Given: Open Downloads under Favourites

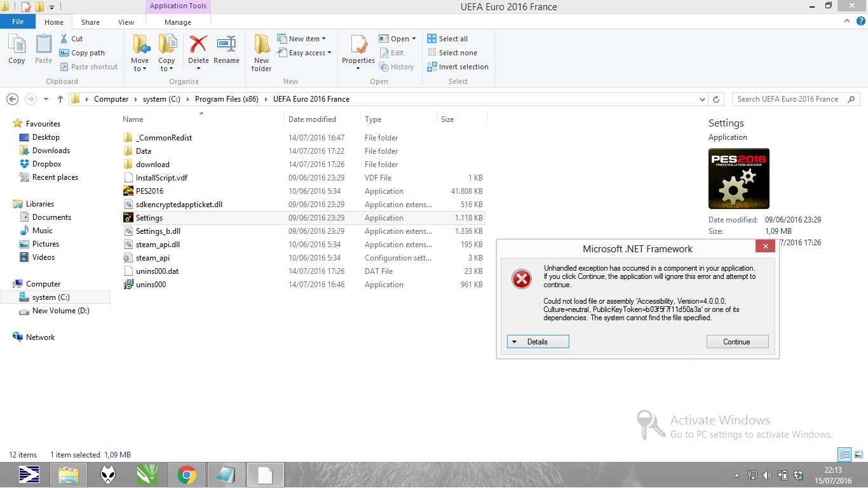Looking at the screenshot, I should [51, 151].
